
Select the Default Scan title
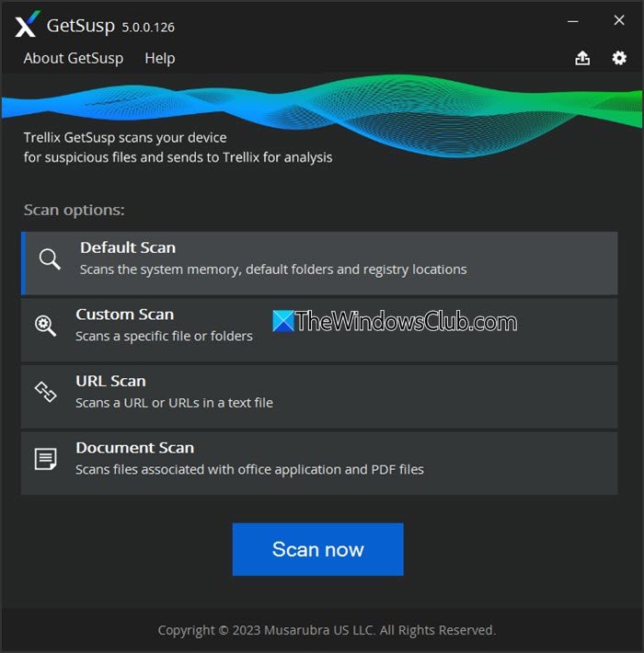tap(128, 247)
